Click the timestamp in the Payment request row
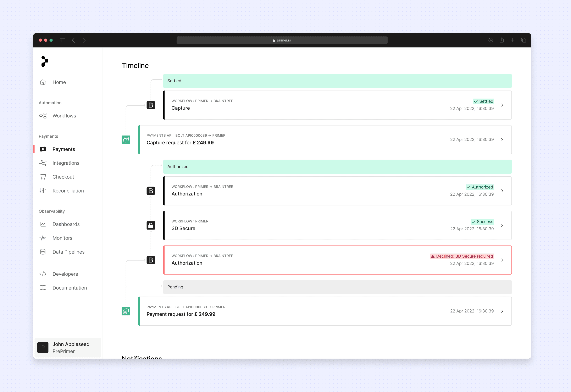This screenshot has width=571, height=392. (x=472, y=311)
